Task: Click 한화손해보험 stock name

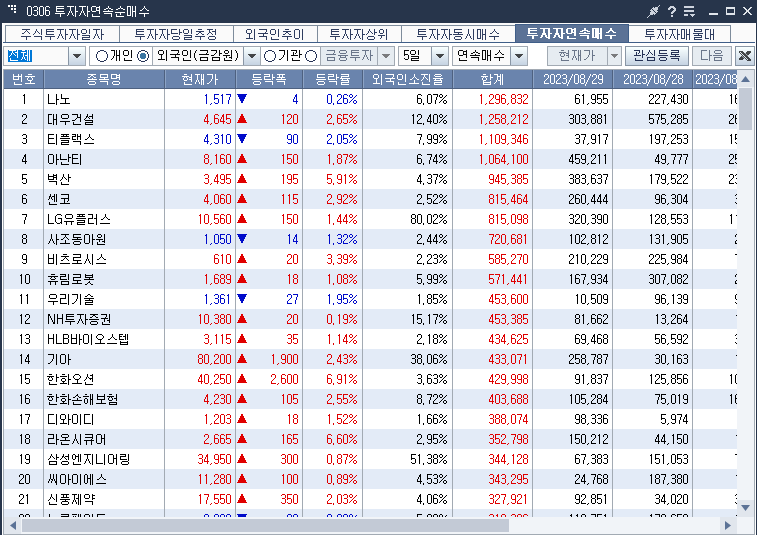Action: coord(83,399)
